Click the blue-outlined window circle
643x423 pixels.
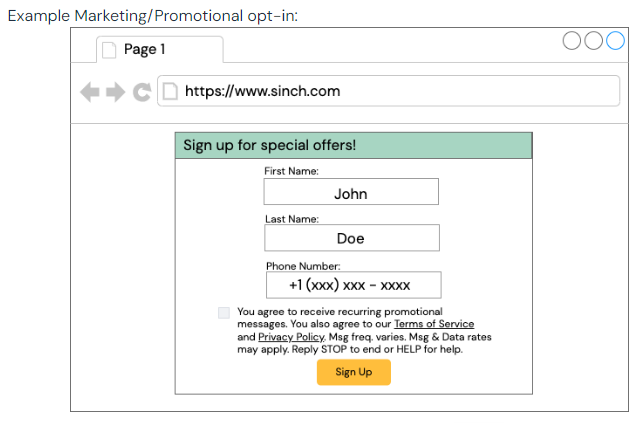(615, 41)
